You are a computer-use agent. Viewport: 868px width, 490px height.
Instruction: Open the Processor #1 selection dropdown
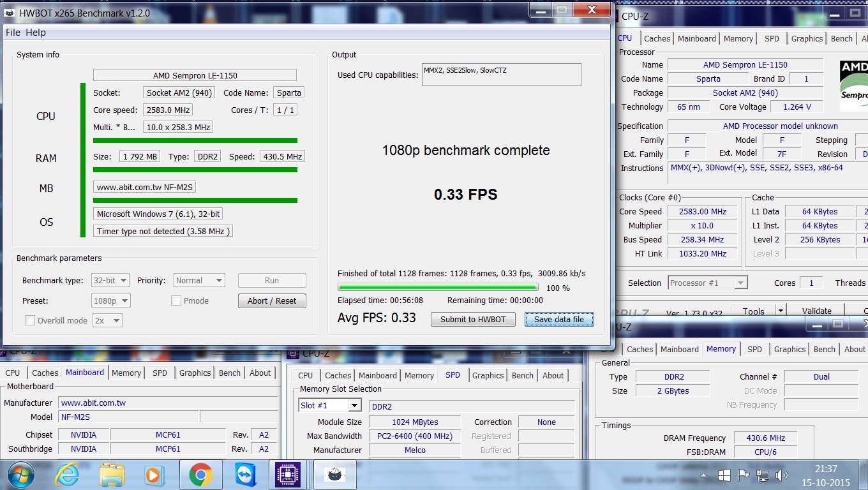pos(707,283)
